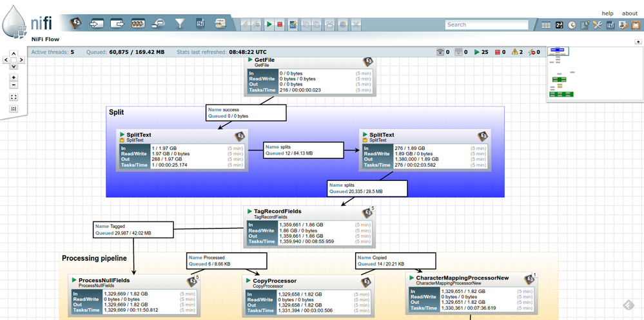Pan the canvas up with the arrow
644x320 pixels.
[14, 54]
